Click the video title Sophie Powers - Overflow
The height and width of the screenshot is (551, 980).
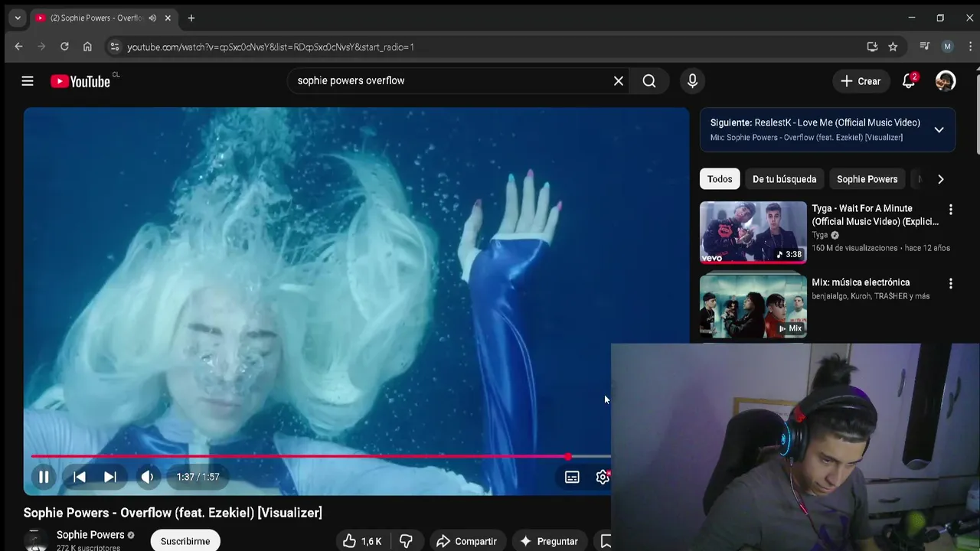coord(173,513)
